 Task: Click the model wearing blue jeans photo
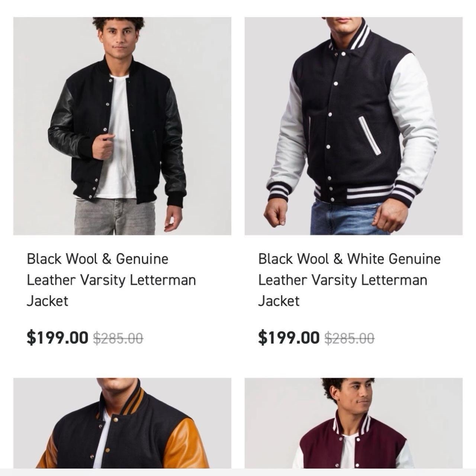[354, 126]
